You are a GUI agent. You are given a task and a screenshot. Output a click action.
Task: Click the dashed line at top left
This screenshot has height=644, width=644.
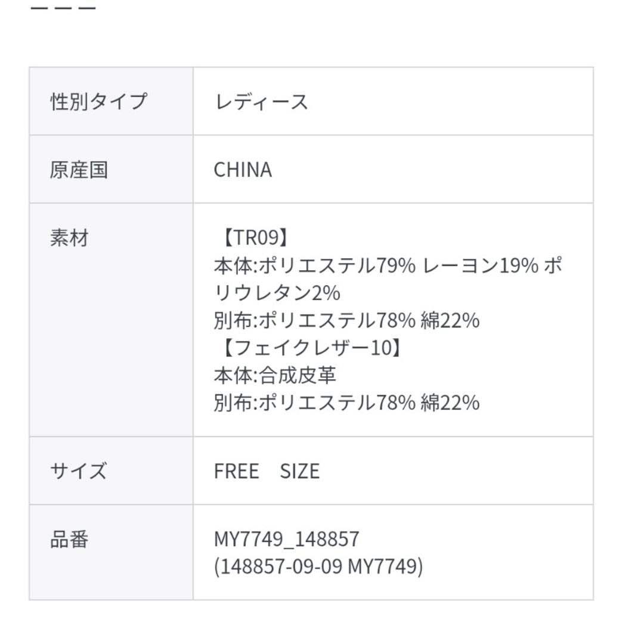[x=63, y=8]
